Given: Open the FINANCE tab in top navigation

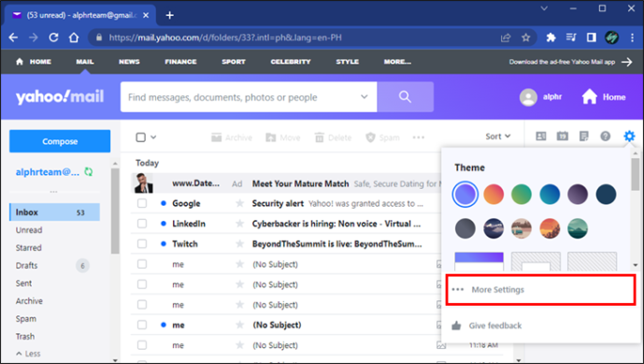Looking at the screenshot, I should point(180,62).
